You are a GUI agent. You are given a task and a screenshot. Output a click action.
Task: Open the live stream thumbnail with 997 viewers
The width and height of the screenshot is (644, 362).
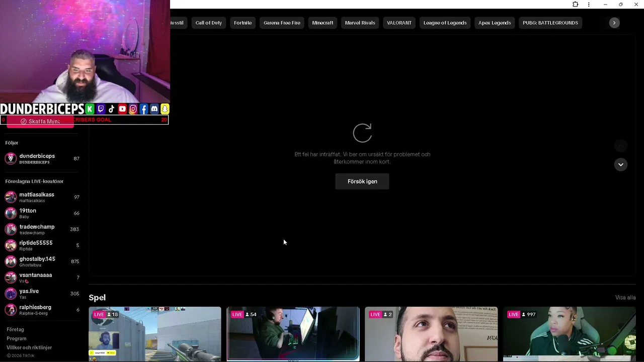[x=570, y=334]
